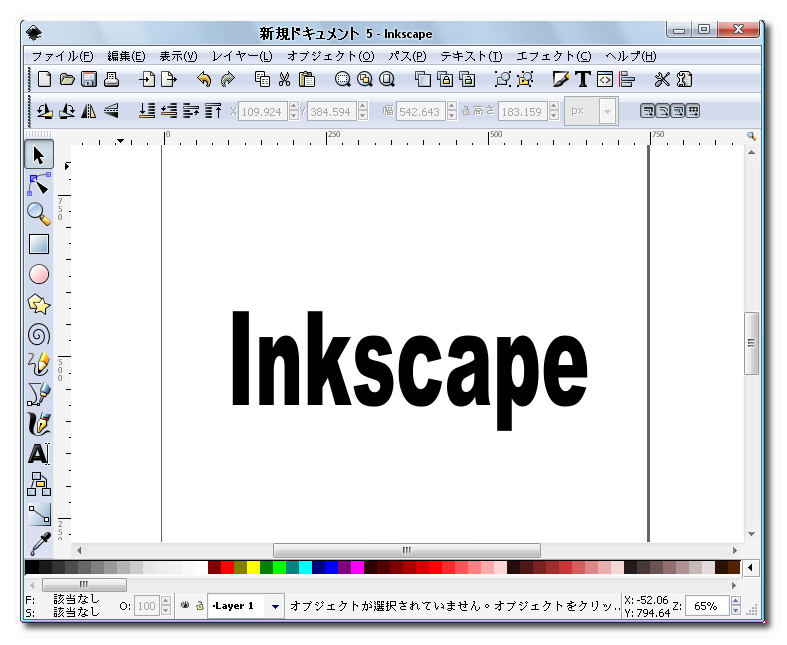
Task: Flip selection horizontally
Action: click(x=89, y=110)
